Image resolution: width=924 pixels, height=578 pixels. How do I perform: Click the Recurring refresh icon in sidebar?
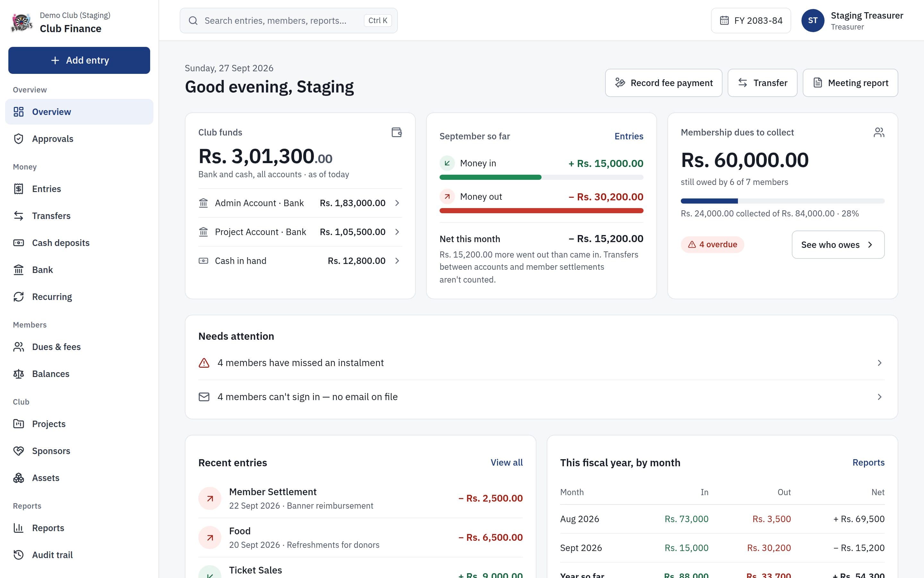tap(18, 297)
